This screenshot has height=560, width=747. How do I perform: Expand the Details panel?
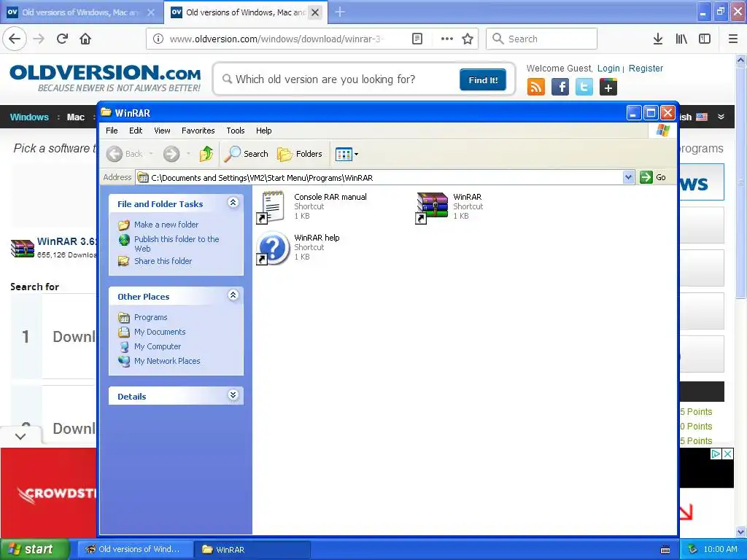click(233, 394)
